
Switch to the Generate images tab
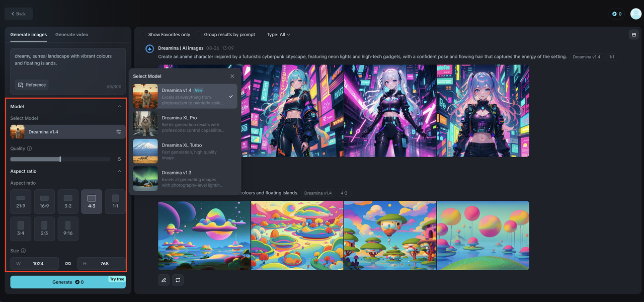tap(29, 35)
